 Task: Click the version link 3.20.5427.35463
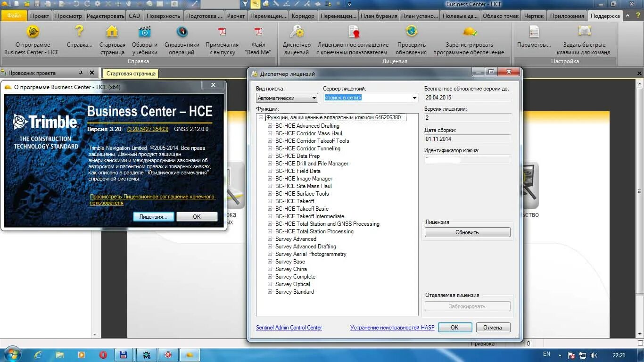(x=148, y=129)
